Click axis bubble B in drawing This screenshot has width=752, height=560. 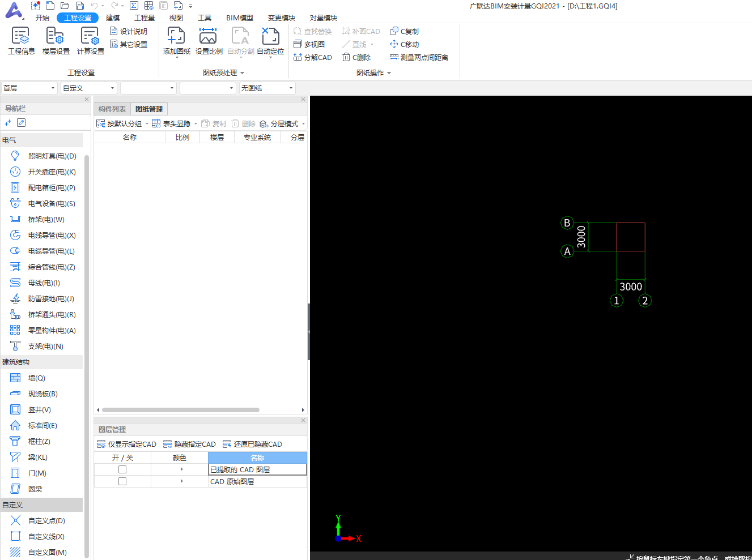click(567, 223)
